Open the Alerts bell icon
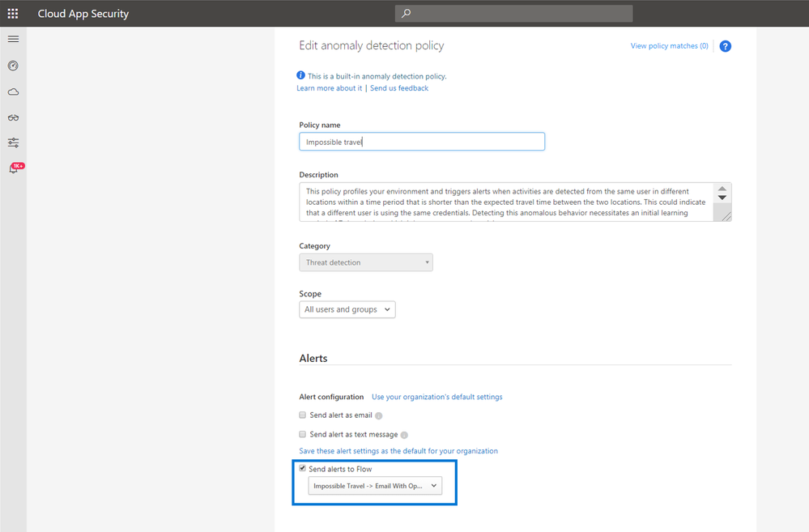Image resolution: width=809 pixels, height=532 pixels. coord(14,168)
